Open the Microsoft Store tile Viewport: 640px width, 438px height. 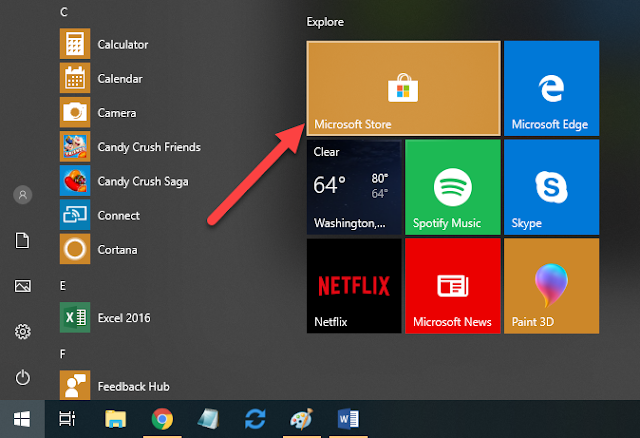click(403, 88)
